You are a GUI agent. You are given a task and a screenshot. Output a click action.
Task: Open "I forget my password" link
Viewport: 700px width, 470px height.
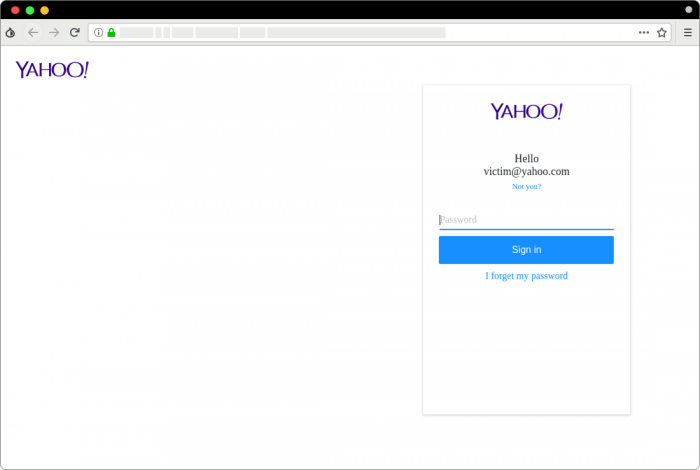pos(526,276)
